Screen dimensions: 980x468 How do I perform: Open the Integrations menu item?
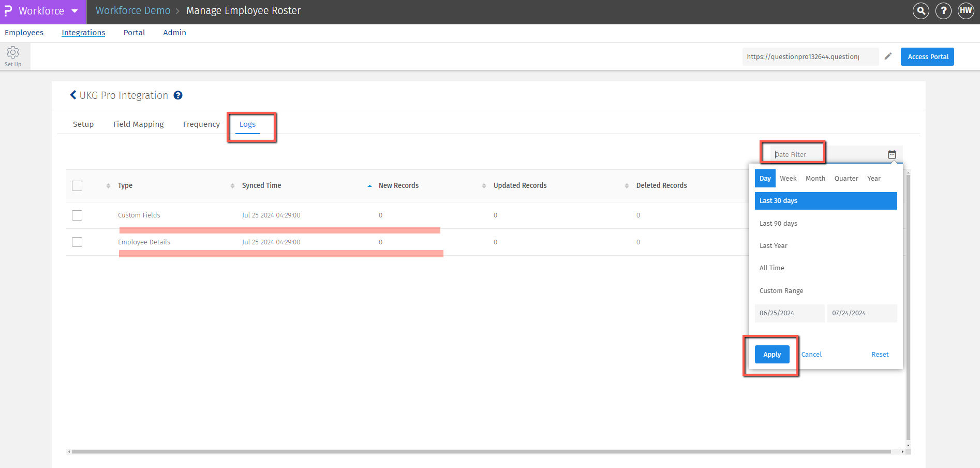(x=83, y=33)
